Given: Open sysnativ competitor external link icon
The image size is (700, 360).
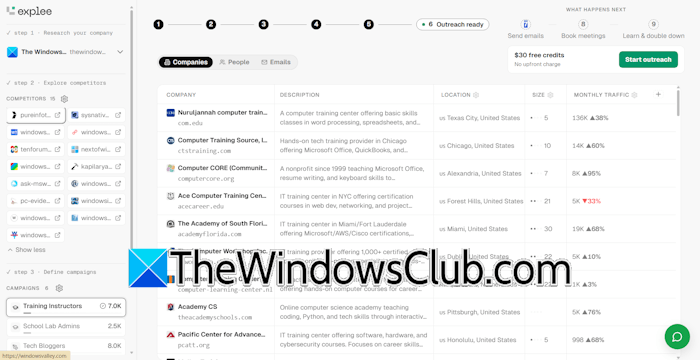Looking at the screenshot, I should (118, 115).
